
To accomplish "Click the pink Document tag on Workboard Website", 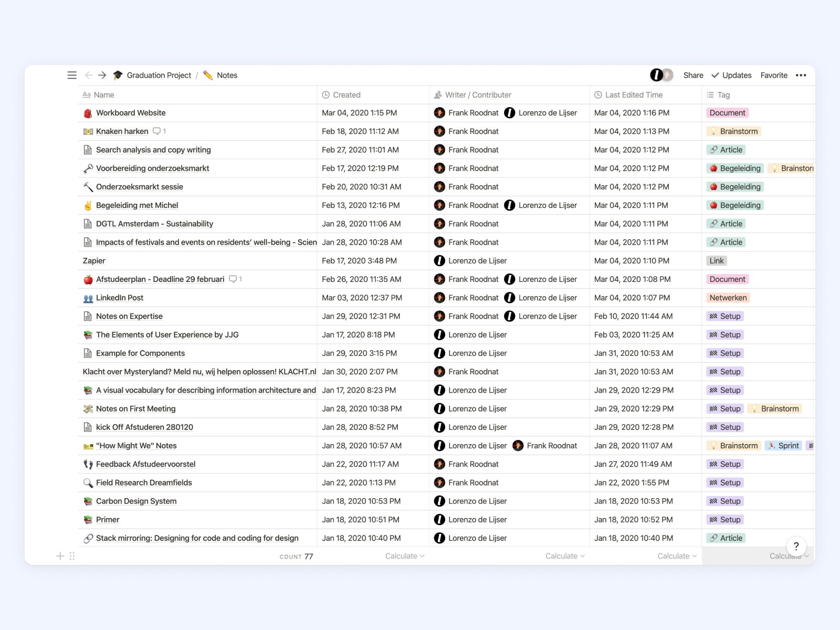I will (x=727, y=113).
